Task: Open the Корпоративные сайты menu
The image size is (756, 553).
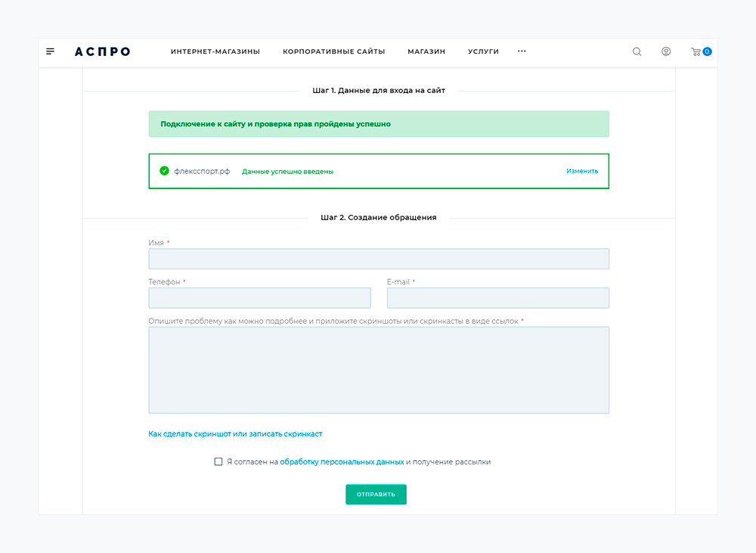Action: pos(333,51)
